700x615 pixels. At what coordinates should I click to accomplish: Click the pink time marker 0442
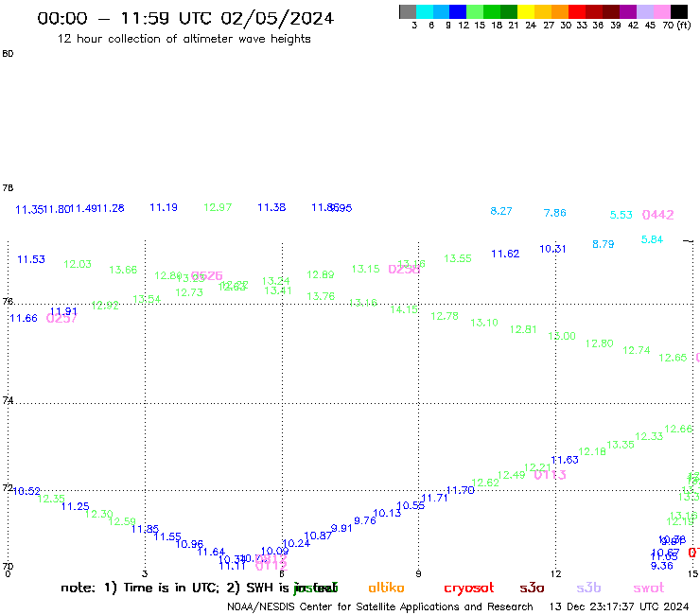coord(657,215)
